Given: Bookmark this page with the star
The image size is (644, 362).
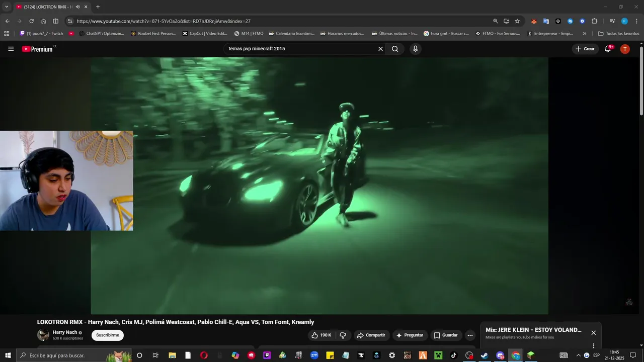Looking at the screenshot, I should coord(517,21).
